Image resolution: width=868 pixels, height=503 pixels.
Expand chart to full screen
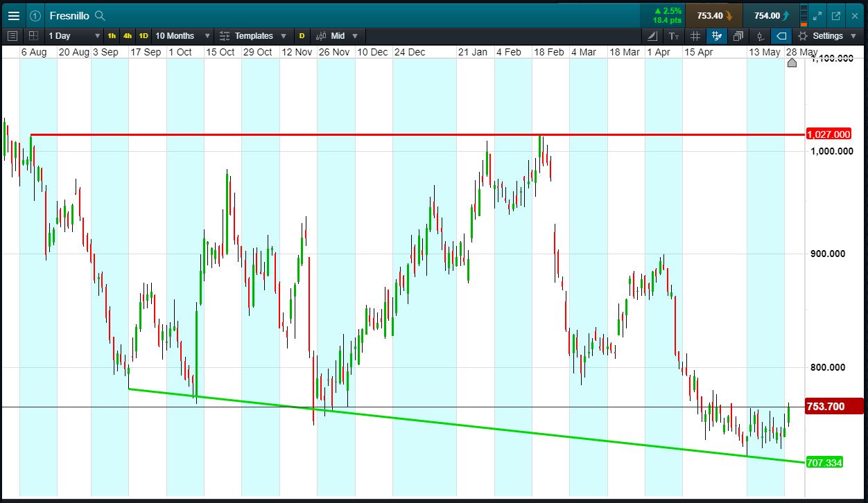point(817,15)
